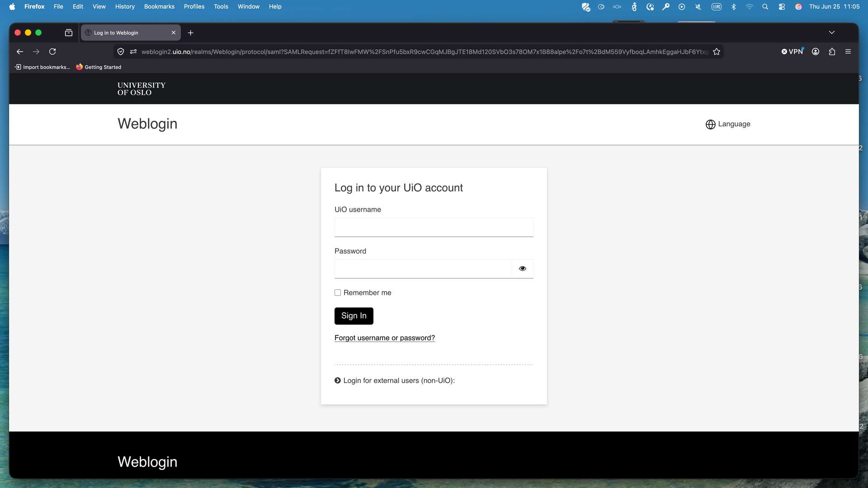Image resolution: width=868 pixels, height=488 pixels.
Task: Click the Sign In button
Action: click(354, 316)
